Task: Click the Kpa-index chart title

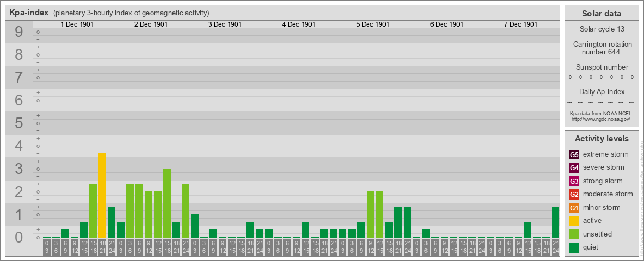Action: 29,13
